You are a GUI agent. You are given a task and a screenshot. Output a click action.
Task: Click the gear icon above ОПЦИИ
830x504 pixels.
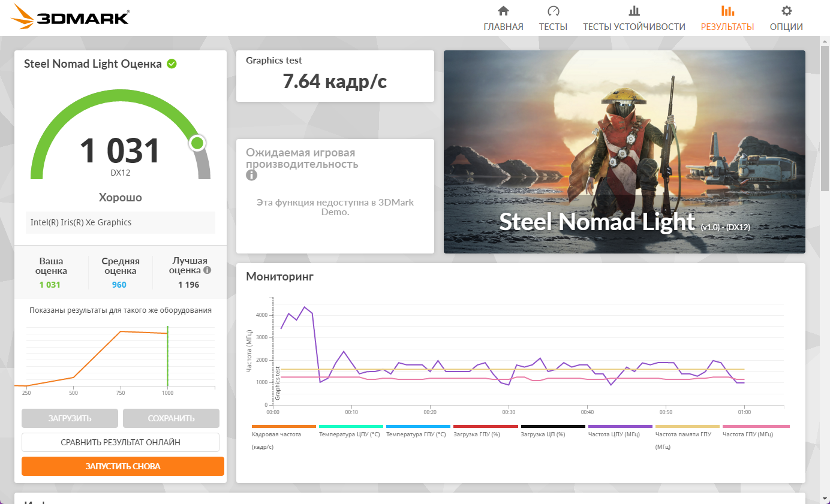pyautogui.click(x=787, y=11)
